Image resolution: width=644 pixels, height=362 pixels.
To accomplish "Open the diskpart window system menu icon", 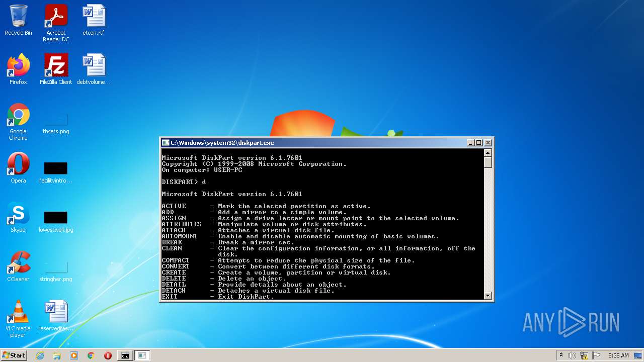I will [166, 143].
